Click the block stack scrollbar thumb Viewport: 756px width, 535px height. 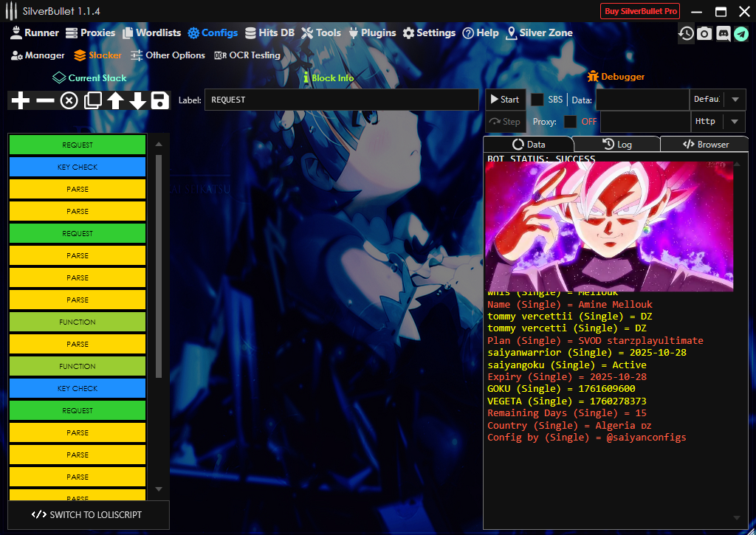coord(159,266)
